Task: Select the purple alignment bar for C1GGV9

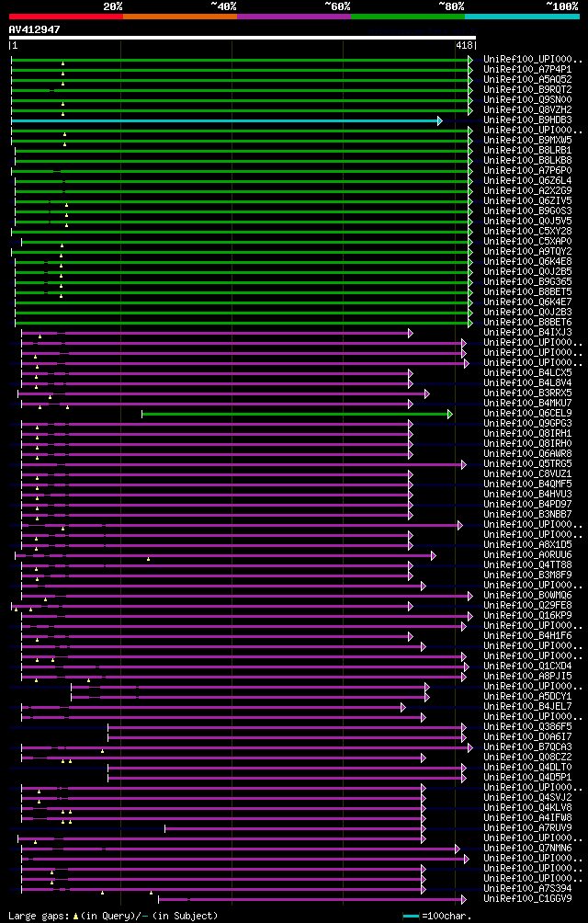Action: [312, 899]
